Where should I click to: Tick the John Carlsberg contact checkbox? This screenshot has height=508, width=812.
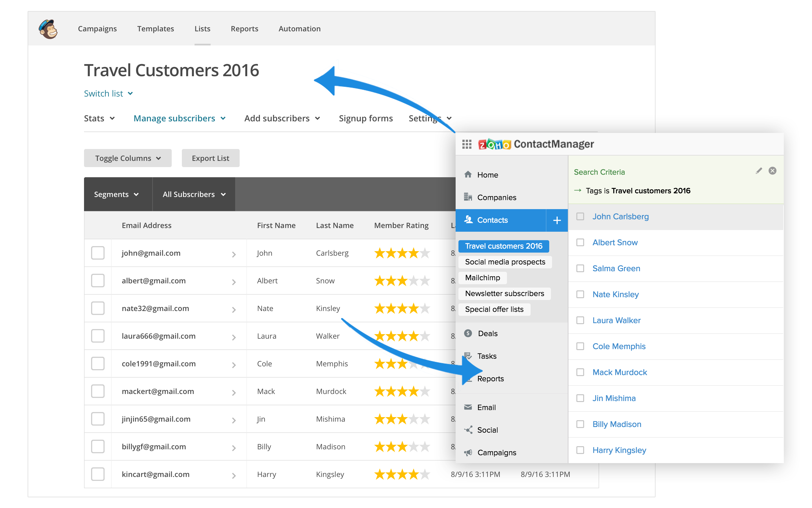coord(580,216)
